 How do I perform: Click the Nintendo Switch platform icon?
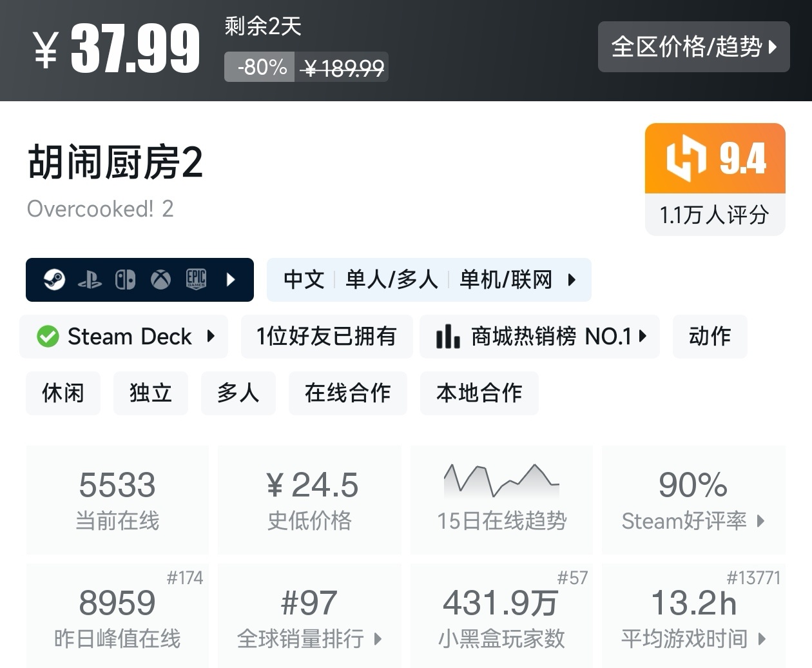[x=125, y=280]
